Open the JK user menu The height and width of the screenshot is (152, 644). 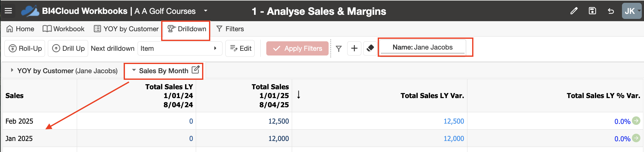pyautogui.click(x=631, y=11)
